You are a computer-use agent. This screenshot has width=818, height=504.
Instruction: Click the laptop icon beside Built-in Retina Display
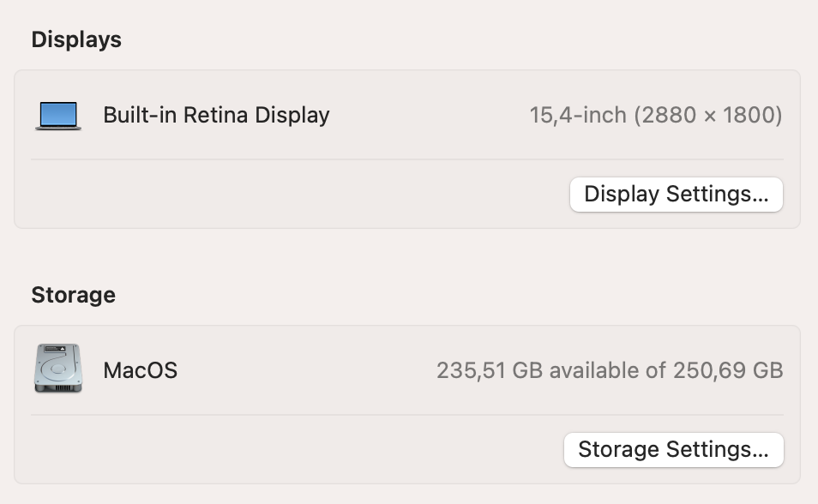pyautogui.click(x=58, y=115)
